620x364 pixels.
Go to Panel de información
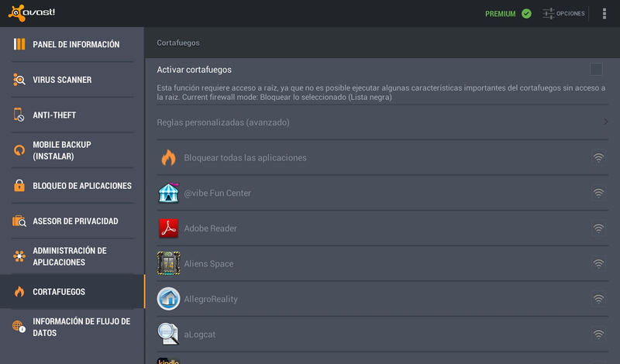point(72,44)
